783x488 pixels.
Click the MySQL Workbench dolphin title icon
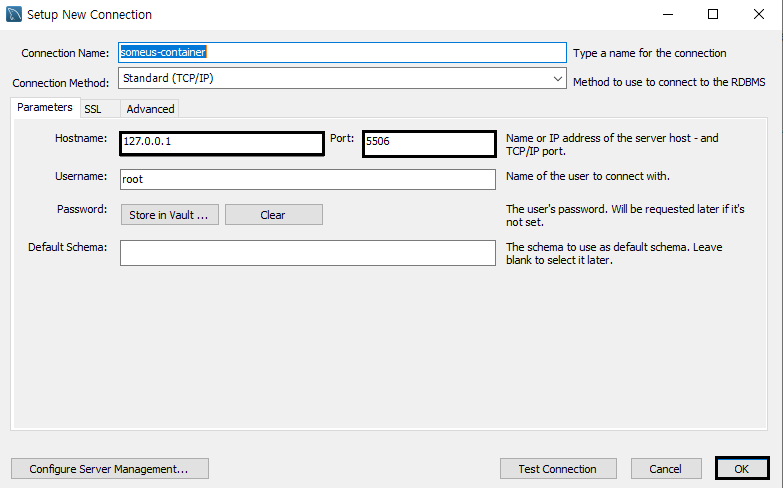coord(13,14)
